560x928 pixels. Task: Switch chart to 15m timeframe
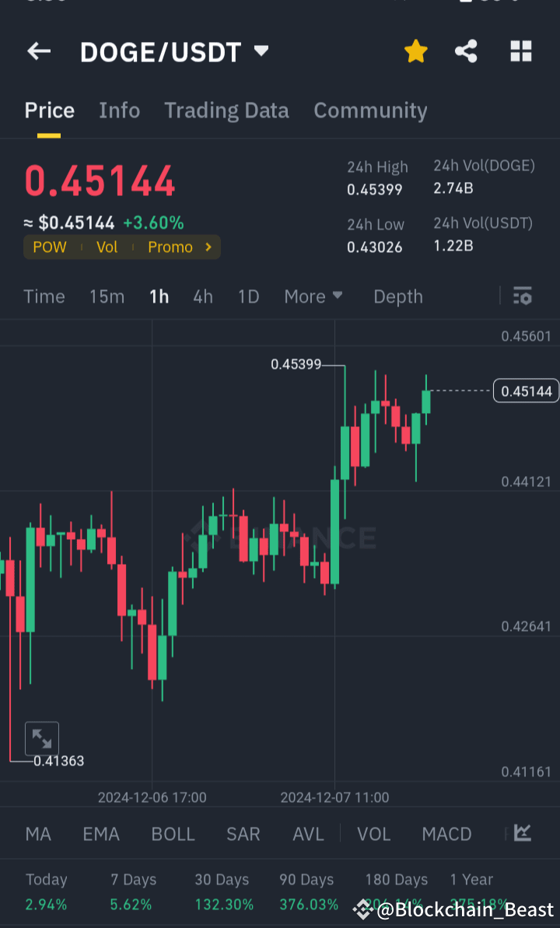click(x=107, y=296)
